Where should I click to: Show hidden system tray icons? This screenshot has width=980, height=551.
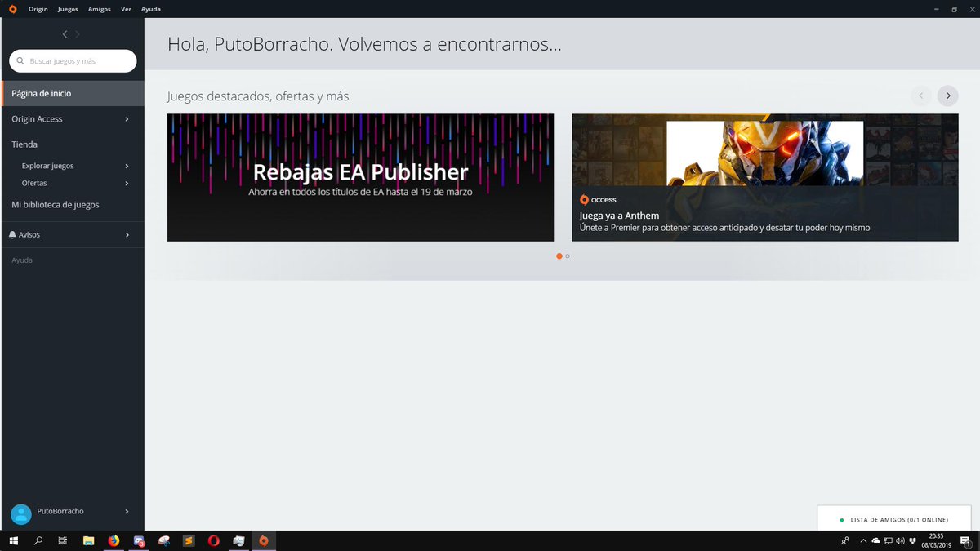[863, 540]
